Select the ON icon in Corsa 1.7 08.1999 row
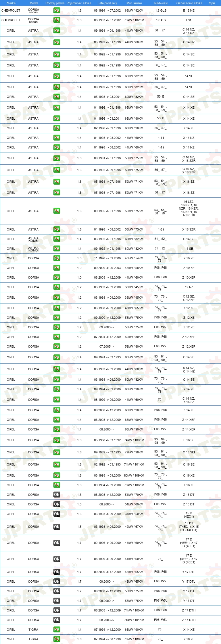 [57, 559]
